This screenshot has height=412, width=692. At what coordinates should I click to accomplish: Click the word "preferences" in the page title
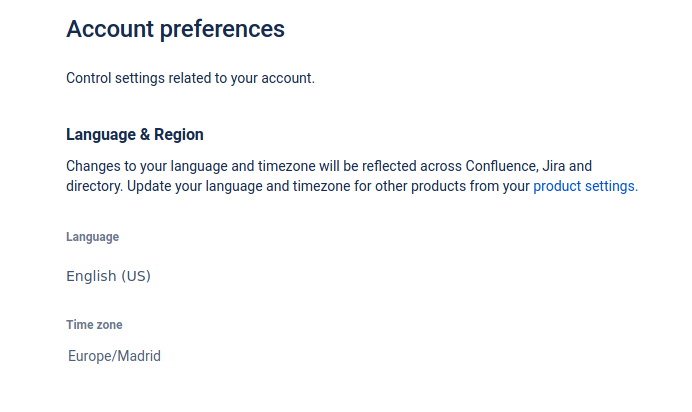222,29
